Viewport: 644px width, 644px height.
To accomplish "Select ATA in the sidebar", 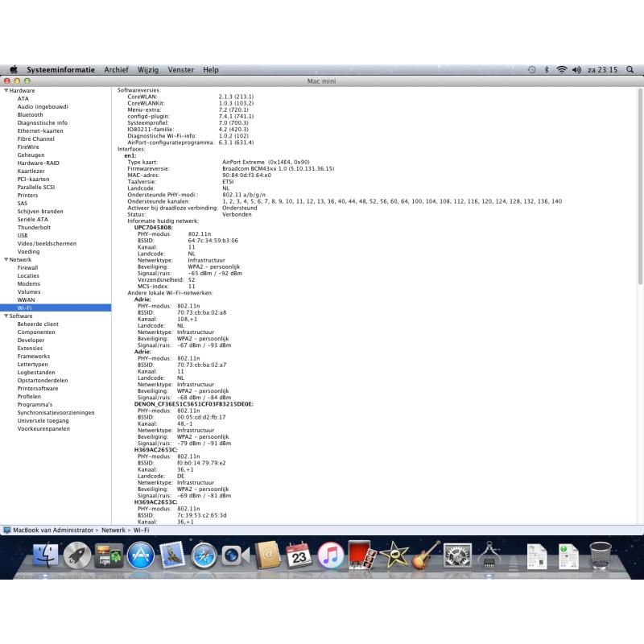I will (x=23, y=98).
